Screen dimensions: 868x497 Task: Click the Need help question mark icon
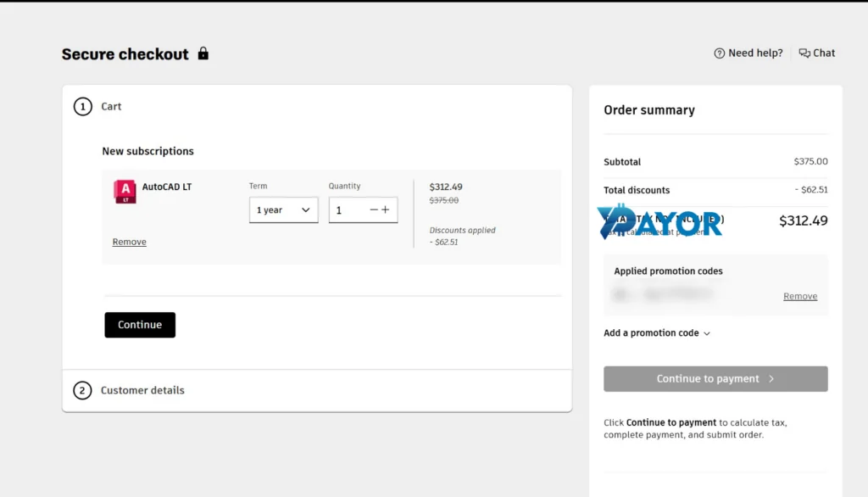(719, 53)
